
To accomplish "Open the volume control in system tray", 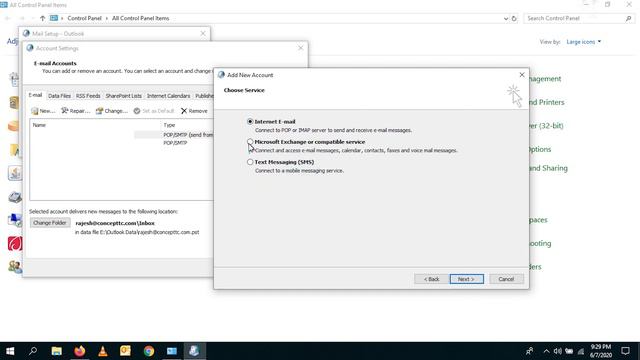I will (558, 351).
